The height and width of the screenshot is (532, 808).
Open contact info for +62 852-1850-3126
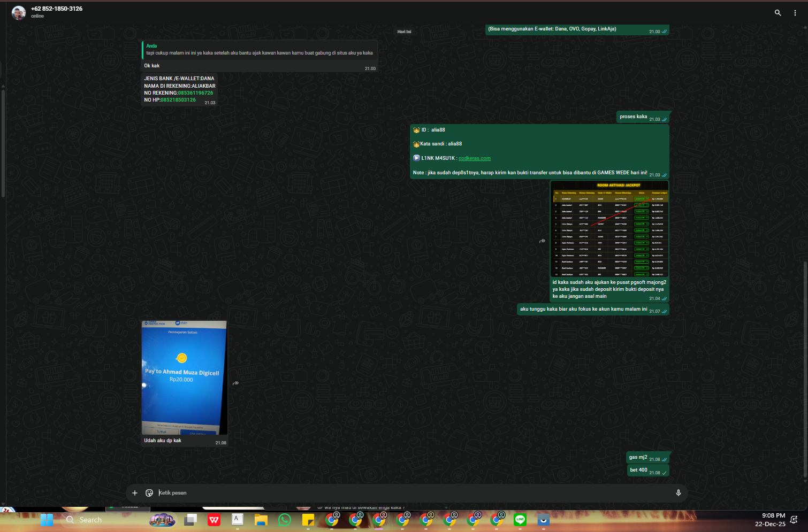tap(57, 9)
